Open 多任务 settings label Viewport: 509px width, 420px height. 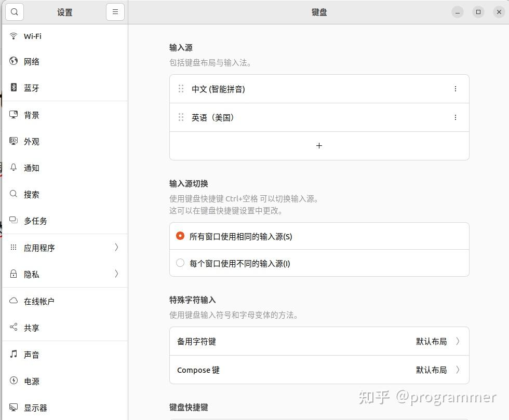pos(35,221)
